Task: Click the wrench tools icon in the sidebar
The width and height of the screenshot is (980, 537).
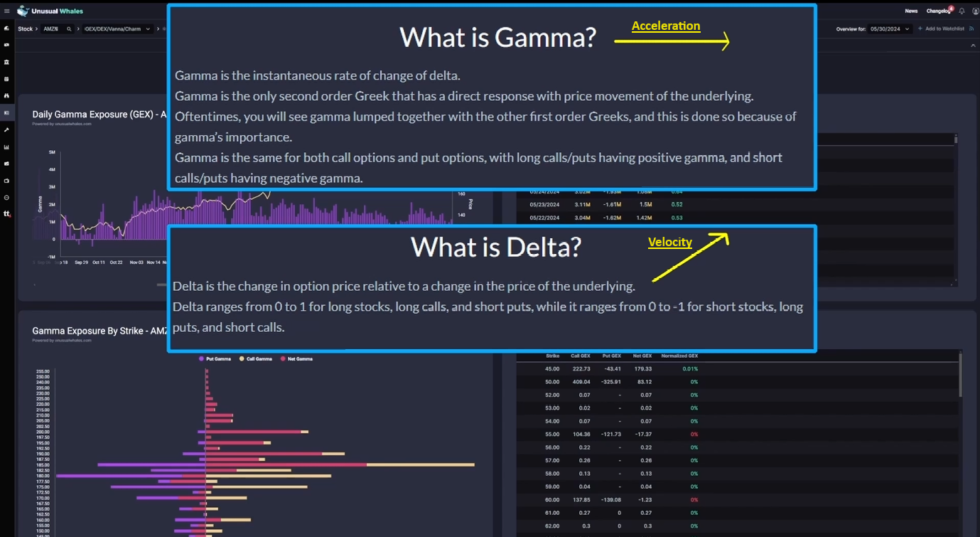Action: point(6,131)
